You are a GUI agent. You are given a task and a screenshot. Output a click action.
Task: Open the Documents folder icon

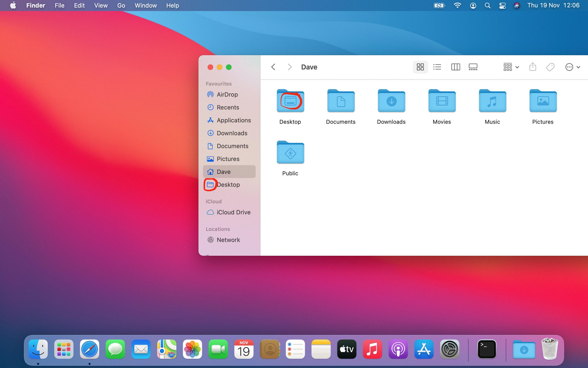point(341,101)
